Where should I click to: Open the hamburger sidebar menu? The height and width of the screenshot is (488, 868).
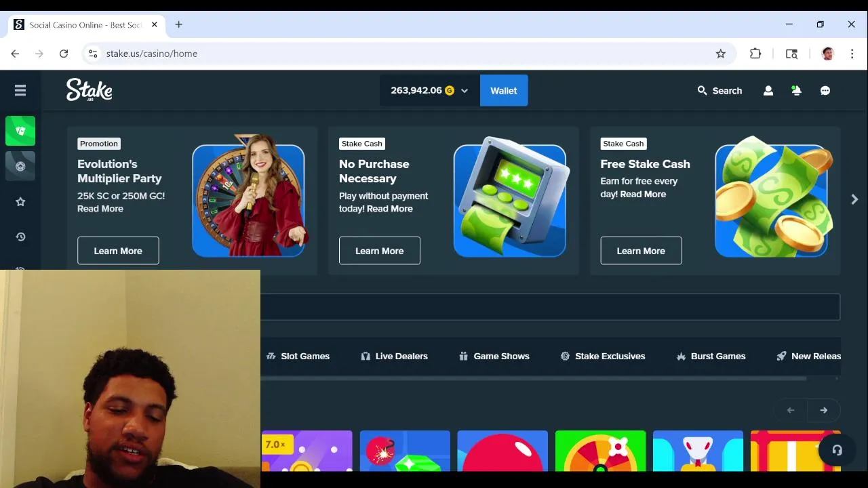[20, 90]
